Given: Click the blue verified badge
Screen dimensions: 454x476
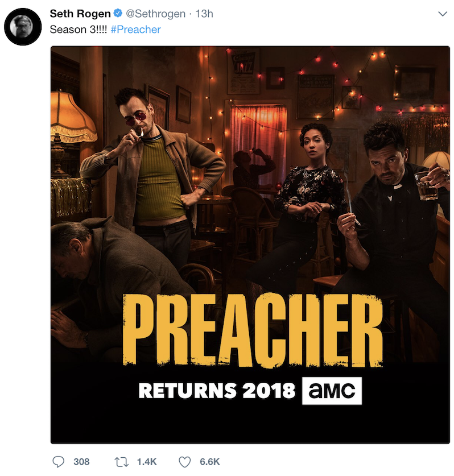Looking at the screenshot, I should 118,14.
